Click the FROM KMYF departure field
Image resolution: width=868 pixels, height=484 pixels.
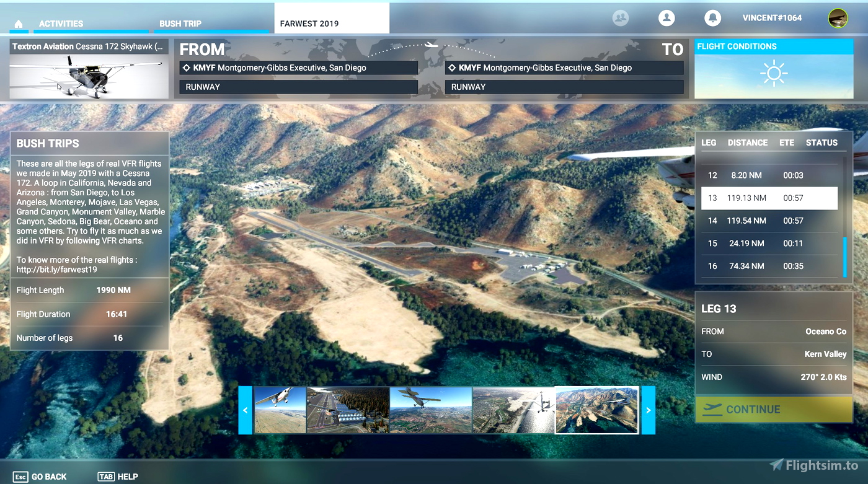(298, 68)
